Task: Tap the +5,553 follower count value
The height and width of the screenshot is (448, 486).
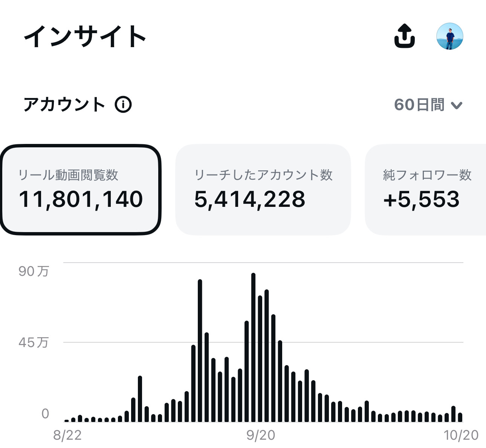Action: pyautogui.click(x=421, y=199)
